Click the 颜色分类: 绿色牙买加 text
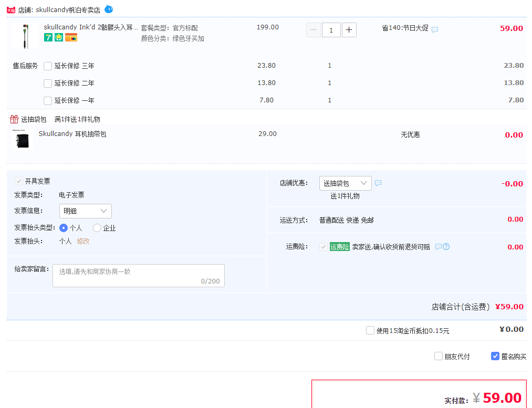Image resolution: width=532 pixels, height=408 pixels. click(x=173, y=39)
